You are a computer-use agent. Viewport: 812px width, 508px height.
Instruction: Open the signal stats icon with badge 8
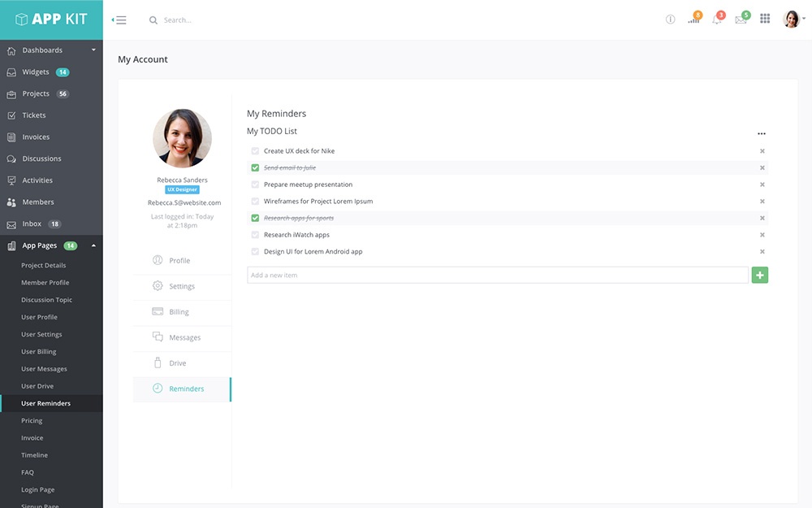tap(693, 20)
